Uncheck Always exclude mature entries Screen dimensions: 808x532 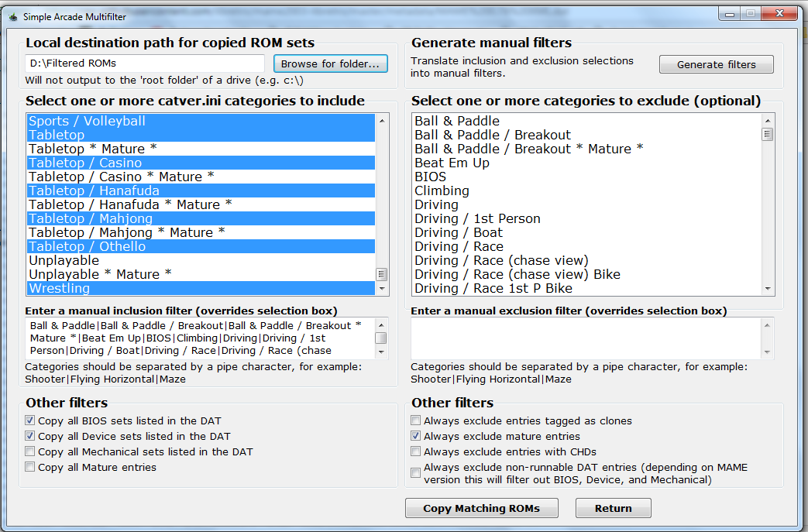(x=415, y=436)
